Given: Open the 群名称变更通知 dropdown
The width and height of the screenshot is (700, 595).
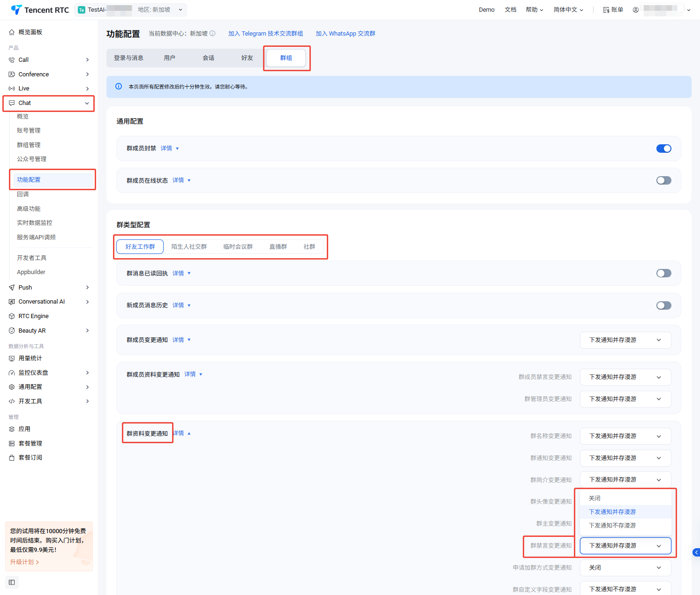Looking at the screenshot, I should (x=625, y=436).
